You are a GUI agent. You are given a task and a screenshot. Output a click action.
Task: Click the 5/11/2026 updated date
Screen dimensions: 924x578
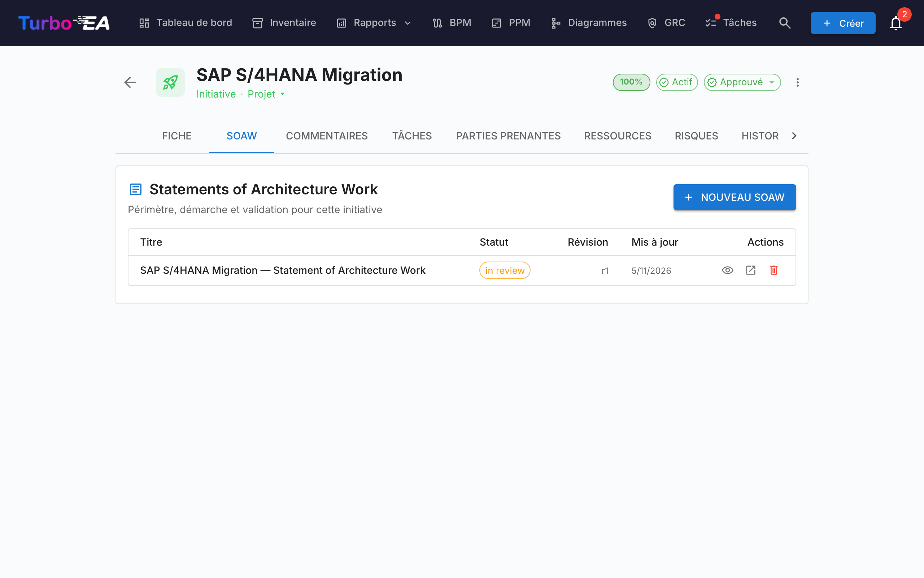coord(651,271)
